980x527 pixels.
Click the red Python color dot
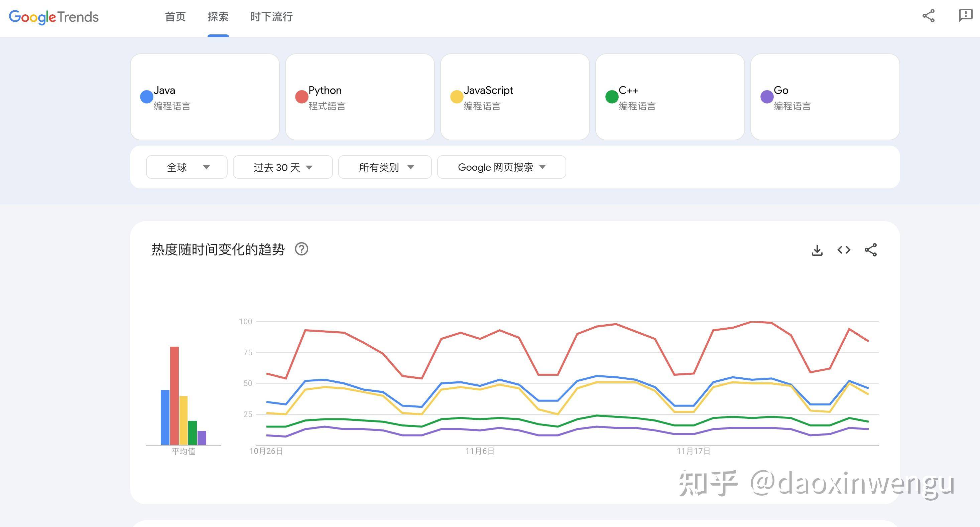(302, 97)
